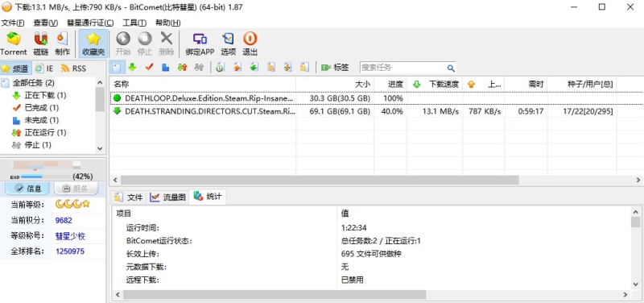Screen dimensions: 644x303
Task: Switch to the 频道 channel tab
Action: tap(15, 68)
